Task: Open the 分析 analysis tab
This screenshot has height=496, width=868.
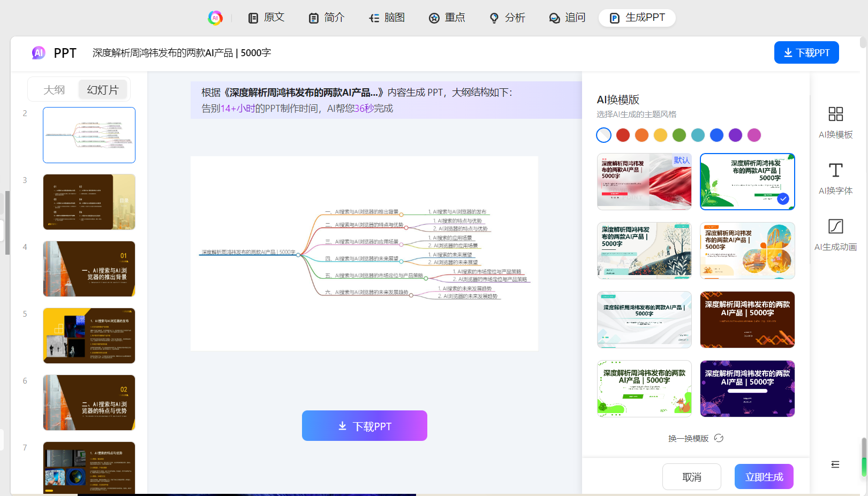Action: (x=508, y=18)
